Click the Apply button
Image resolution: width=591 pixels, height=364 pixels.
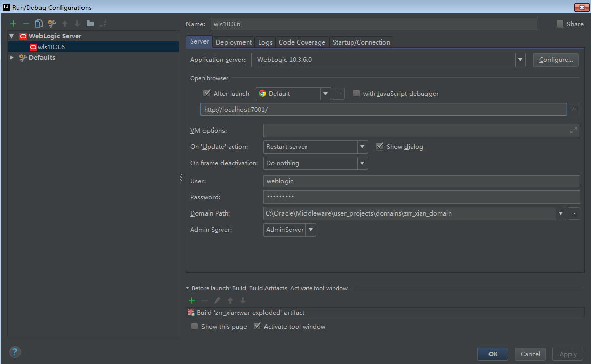567,354
